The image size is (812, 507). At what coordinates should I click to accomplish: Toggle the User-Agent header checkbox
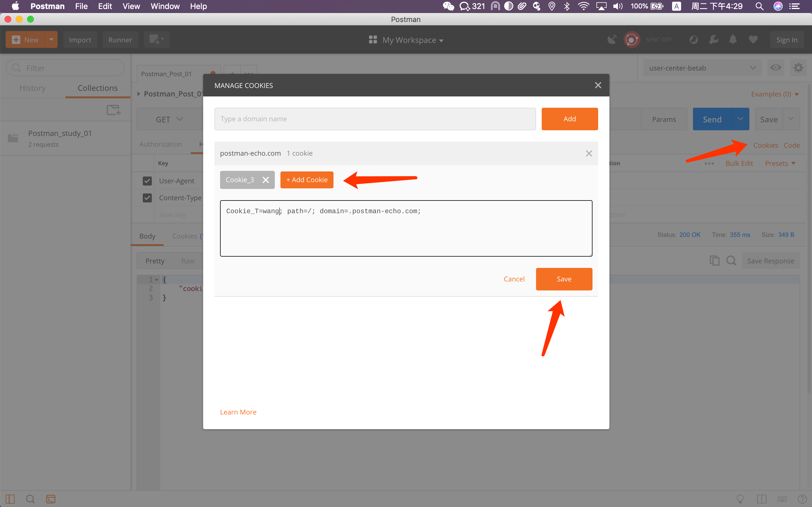pyautogui.click(x=147, y=181)
